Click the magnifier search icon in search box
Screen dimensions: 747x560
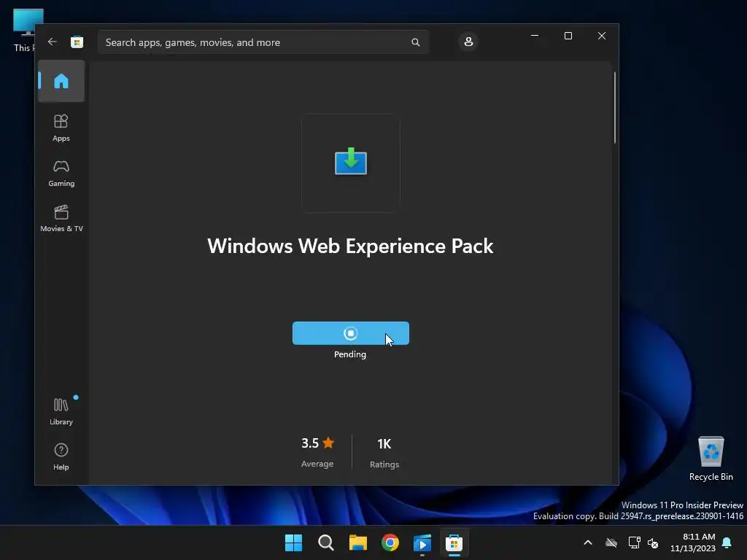pyautogui.click(x=415, y=42)
